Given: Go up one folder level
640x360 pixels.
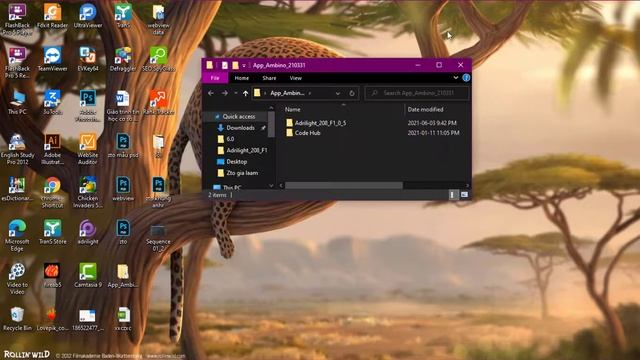Looking at the screenshot, I should 245,93.
